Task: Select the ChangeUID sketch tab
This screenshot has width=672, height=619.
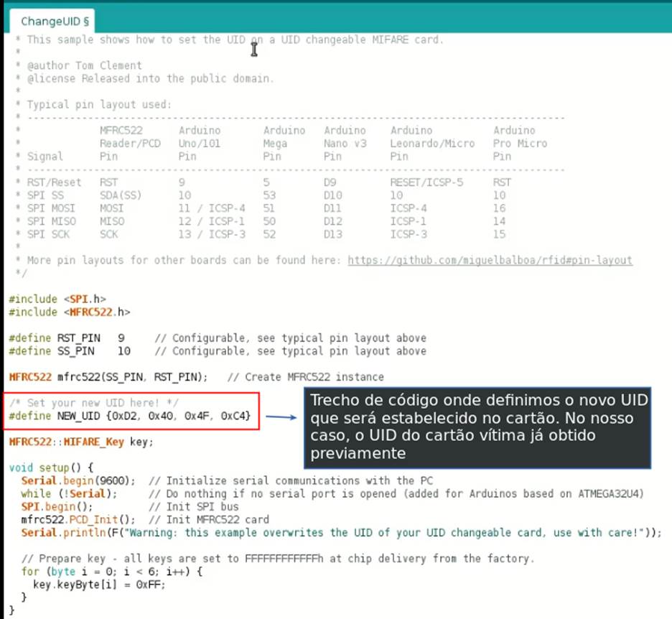Action: click(50, 22)
